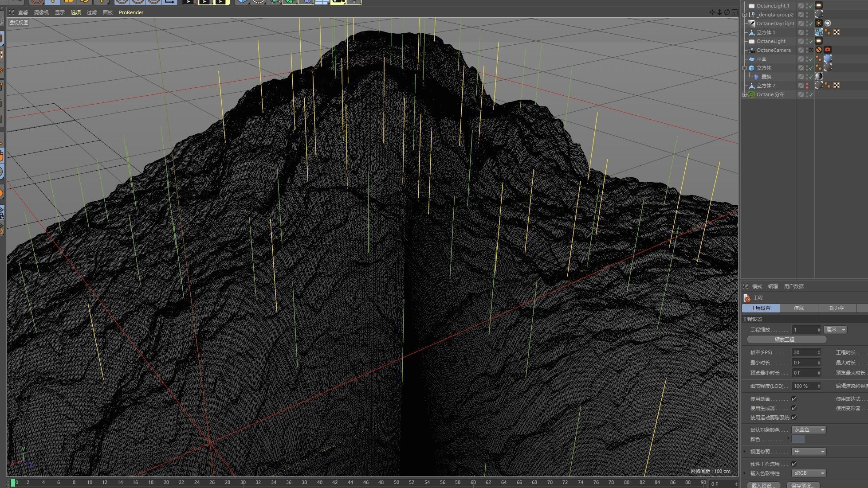Select the OctaneCamera object icon
Viewport: 868px width, 488px height.
(x=751, y=50)
